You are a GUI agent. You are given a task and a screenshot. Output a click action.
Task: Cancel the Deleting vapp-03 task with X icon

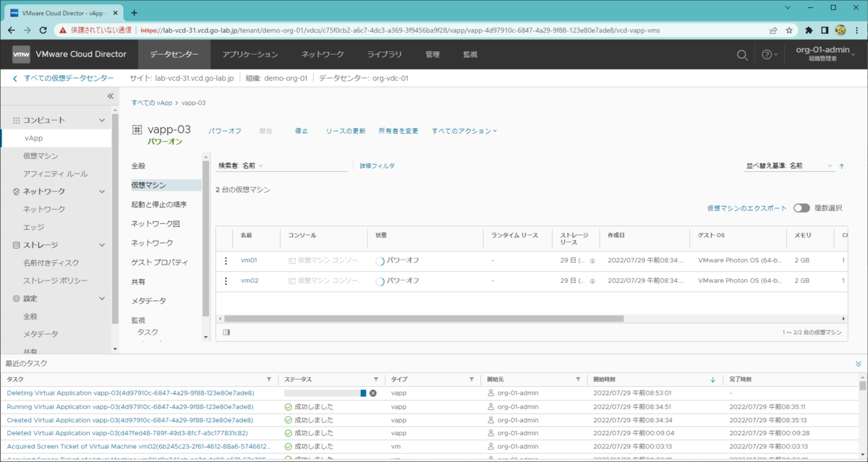point(373,393)
